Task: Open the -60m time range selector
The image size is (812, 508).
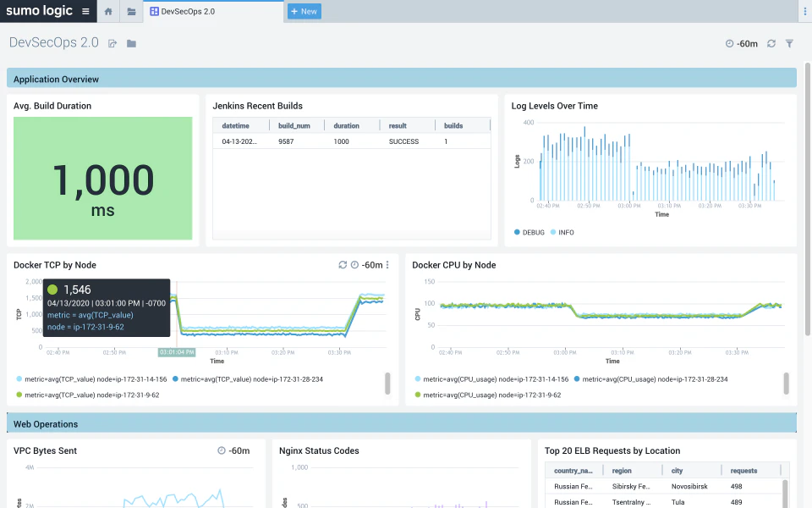Action: pos(742,43)
